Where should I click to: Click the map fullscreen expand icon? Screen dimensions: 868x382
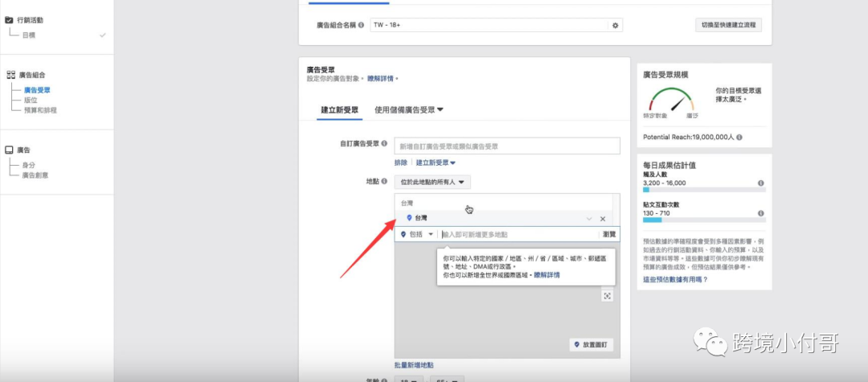pyautogui.click(x=608, y=296)
